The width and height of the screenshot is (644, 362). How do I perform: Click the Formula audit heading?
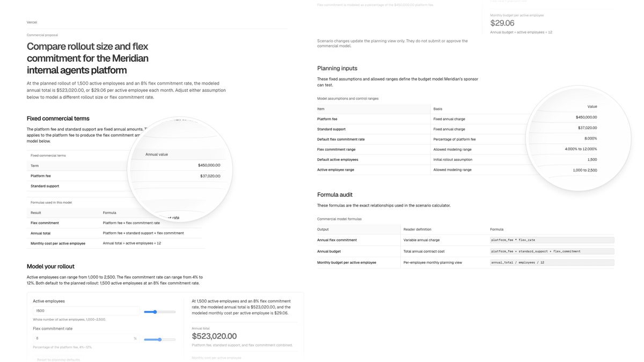[335, 195]
